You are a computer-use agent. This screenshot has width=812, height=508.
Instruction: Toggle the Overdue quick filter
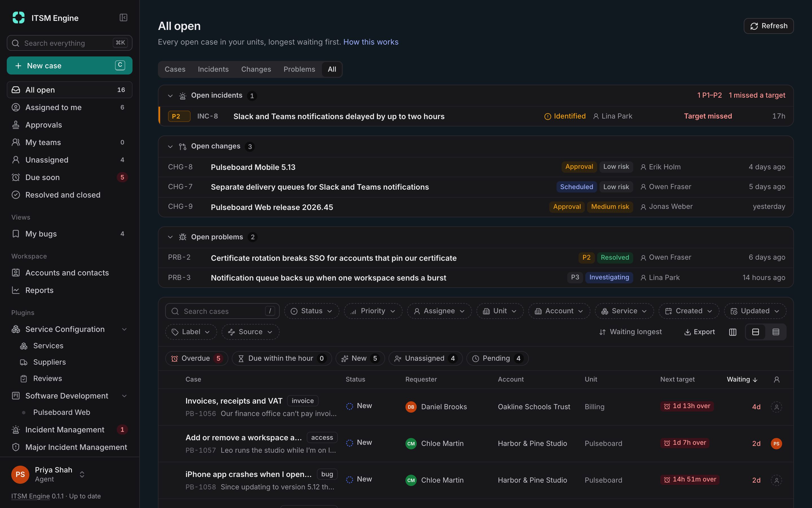tap(197, 358)
